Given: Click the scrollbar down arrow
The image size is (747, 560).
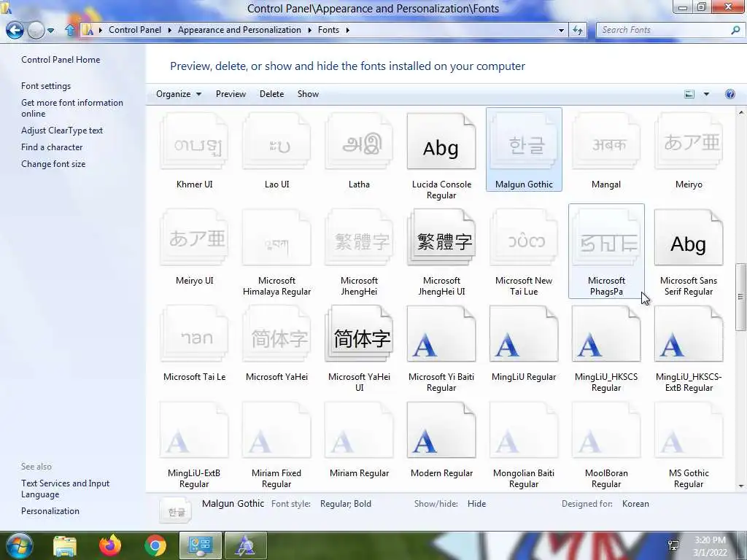Looking at the screenshot, I should tap(741, 486).
